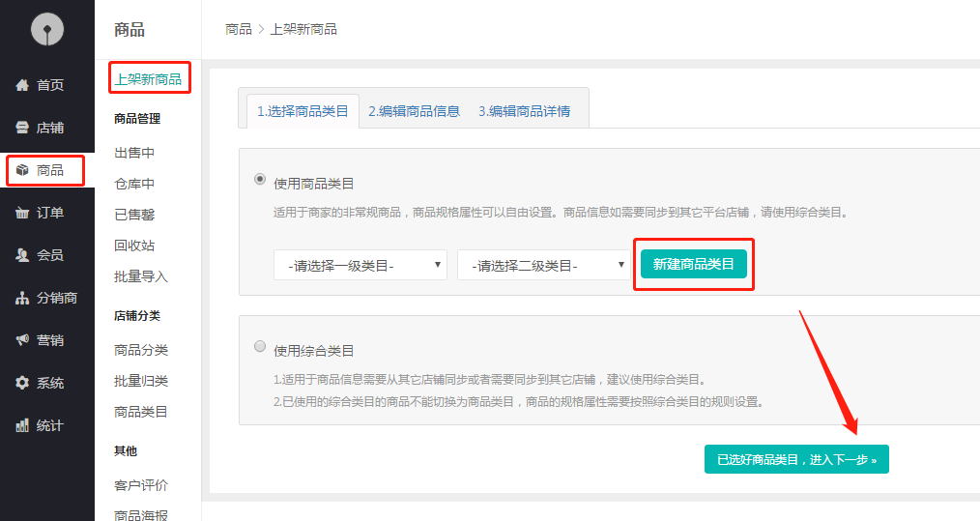Click the shop icon beside 店铺

coord(22,128)
